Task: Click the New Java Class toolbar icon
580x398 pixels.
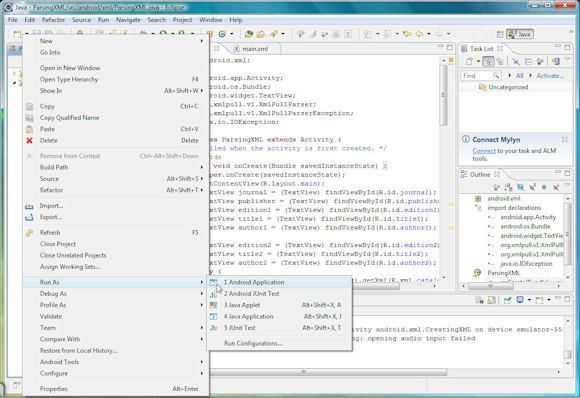Action: pyautogui.click(x=222, y=34)
